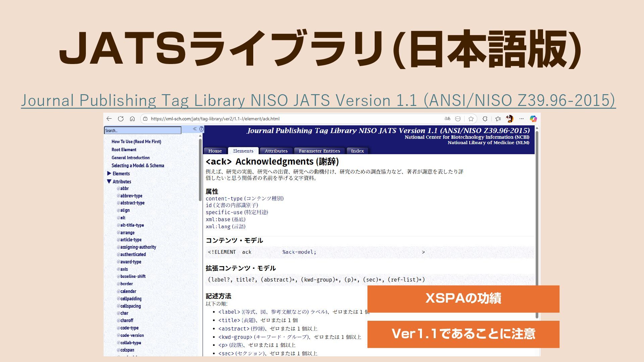Open the browser extensions puzzle icon
The width and height of the screenshot is (644, 362).
(x=485, y=119)
